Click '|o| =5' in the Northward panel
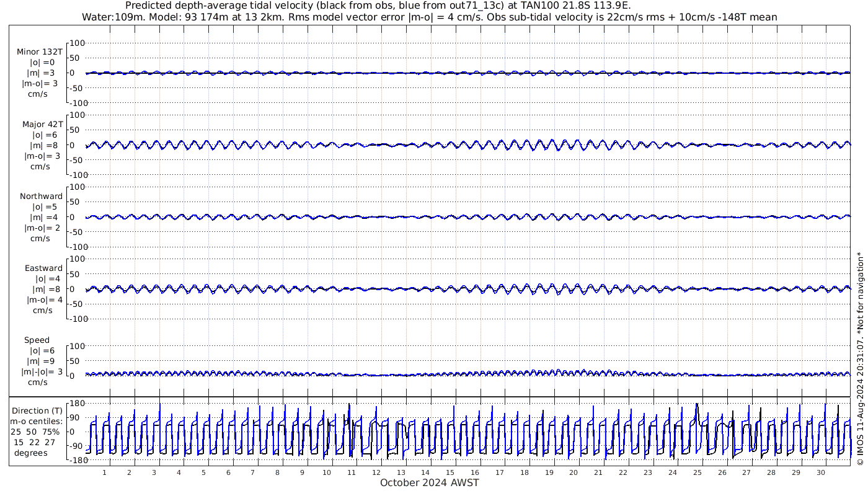868x496 pixels. tap(45, 206)
